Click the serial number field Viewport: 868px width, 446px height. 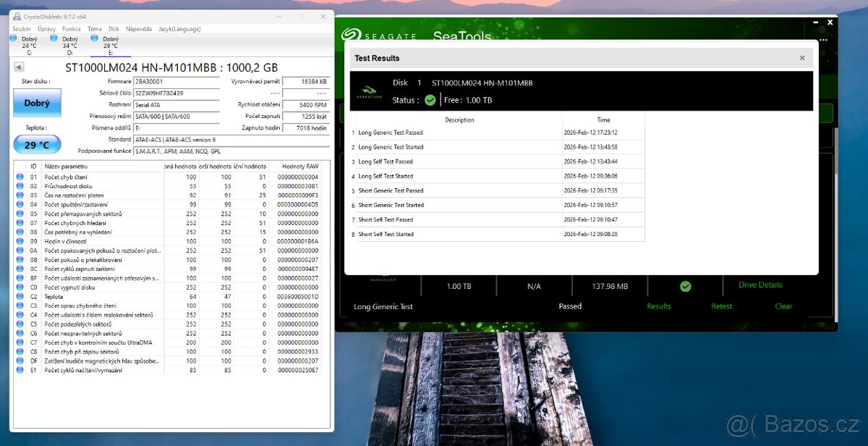[x=176, y=93]
